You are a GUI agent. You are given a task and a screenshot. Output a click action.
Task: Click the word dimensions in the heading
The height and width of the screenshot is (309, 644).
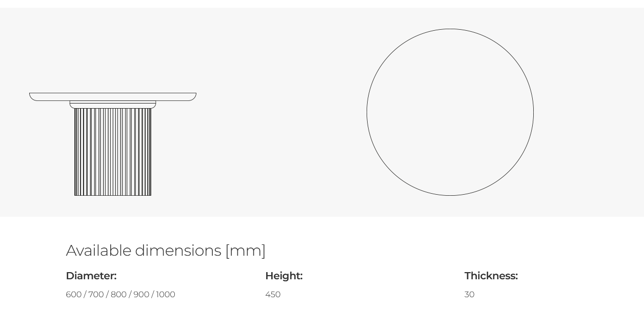tap(178, 251)
